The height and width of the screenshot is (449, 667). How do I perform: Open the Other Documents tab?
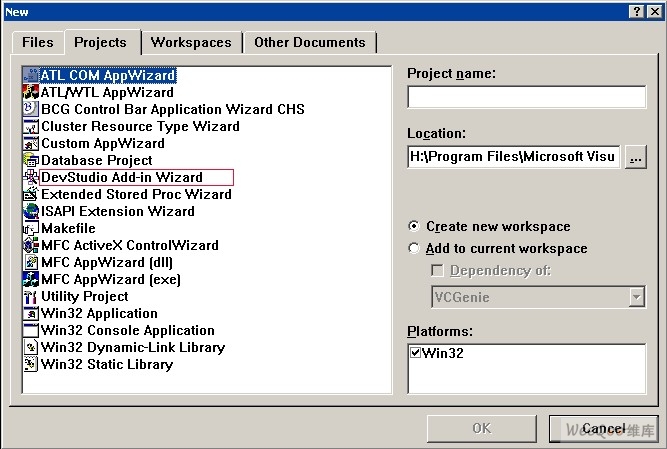click(310, 43)
